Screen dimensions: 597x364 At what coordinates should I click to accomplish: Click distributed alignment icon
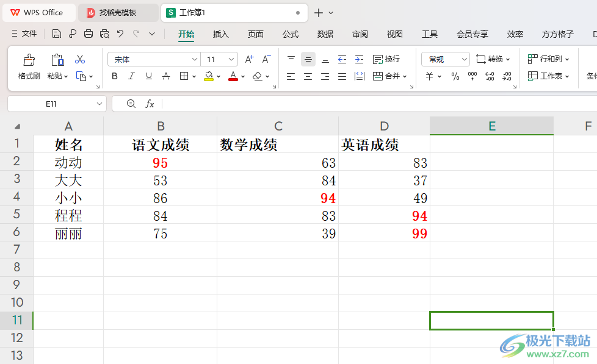tap(359, 76)
